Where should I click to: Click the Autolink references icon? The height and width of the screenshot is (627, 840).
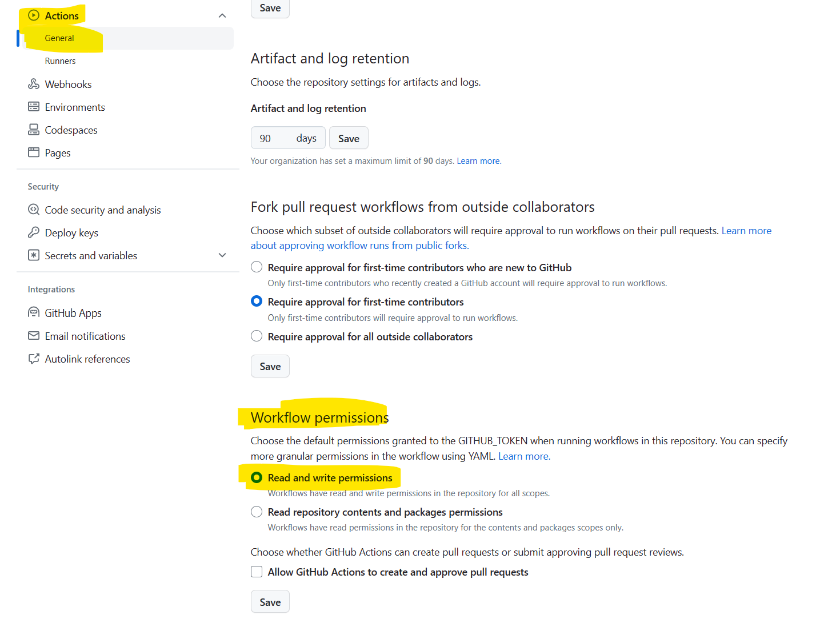pyautogui.click(x=34, y=359)
